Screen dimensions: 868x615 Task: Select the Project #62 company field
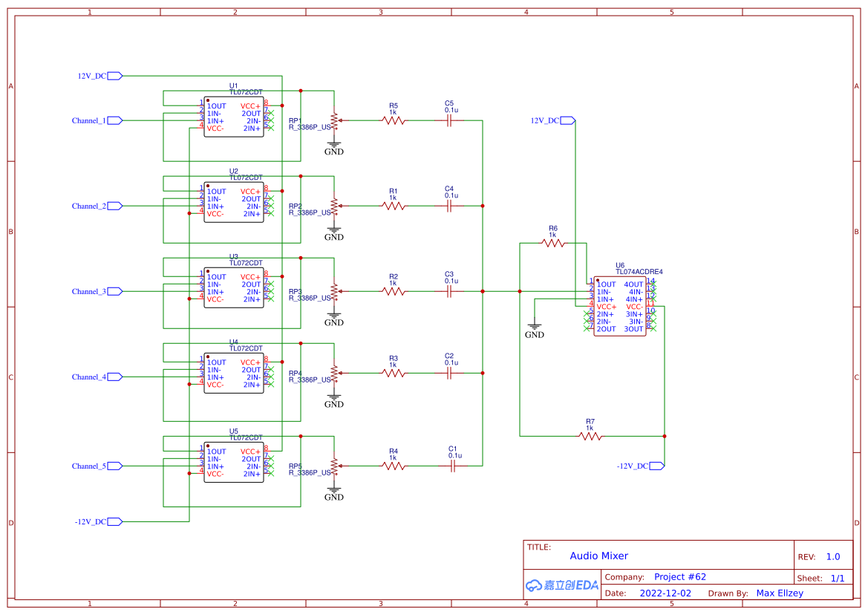pyautogui.click(x=680, y=577)
